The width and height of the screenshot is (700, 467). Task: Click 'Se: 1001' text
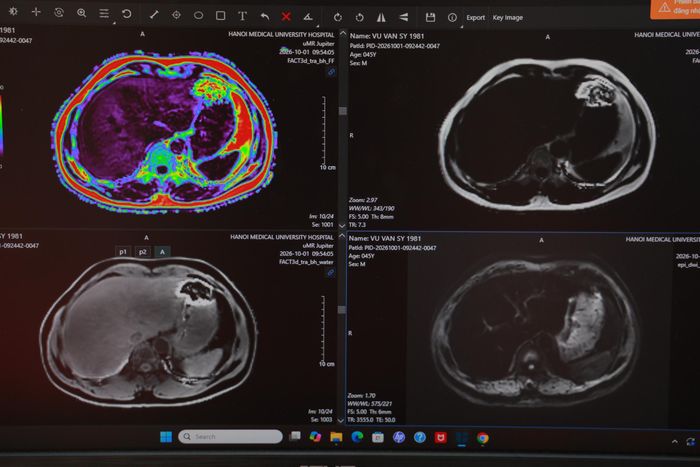coord(321,225)
